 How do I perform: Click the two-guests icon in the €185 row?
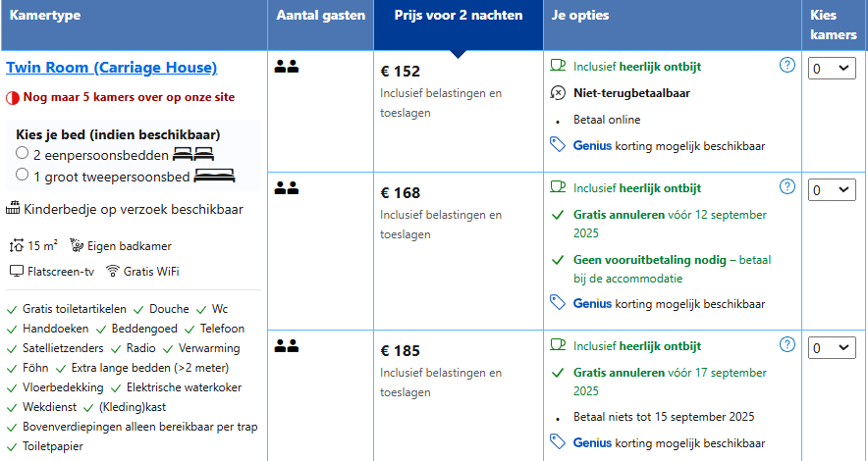click(x=287, y=346)
